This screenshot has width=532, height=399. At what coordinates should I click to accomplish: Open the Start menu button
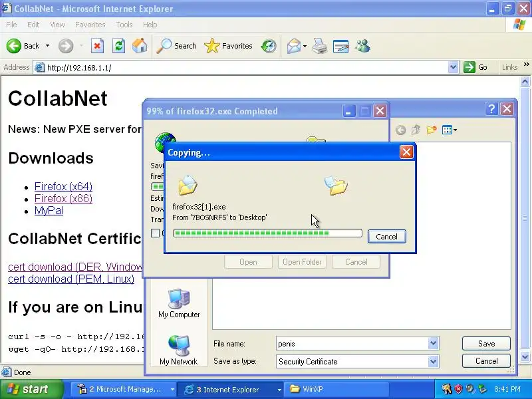(x=31, y=389)
